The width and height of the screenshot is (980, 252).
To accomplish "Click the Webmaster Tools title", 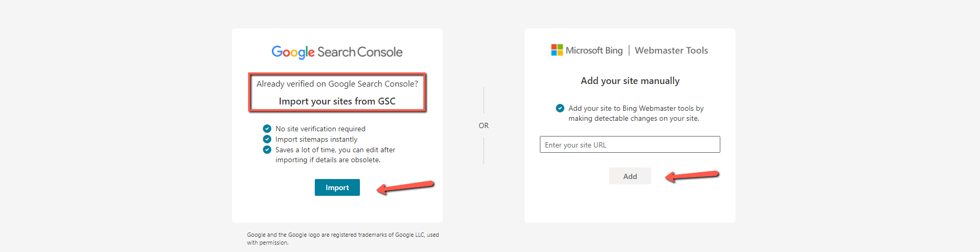I will (671, 50).
